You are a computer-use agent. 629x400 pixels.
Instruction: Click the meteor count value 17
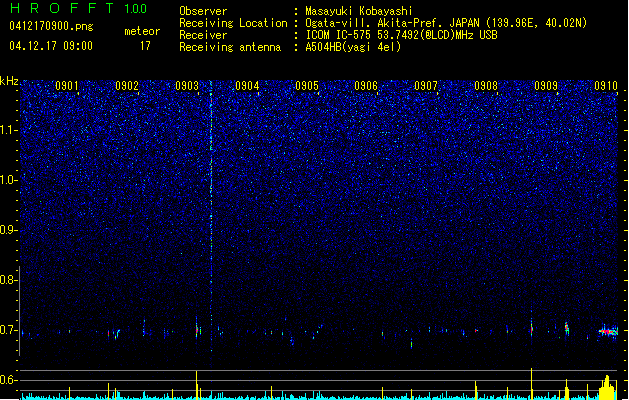click(145, 46)
